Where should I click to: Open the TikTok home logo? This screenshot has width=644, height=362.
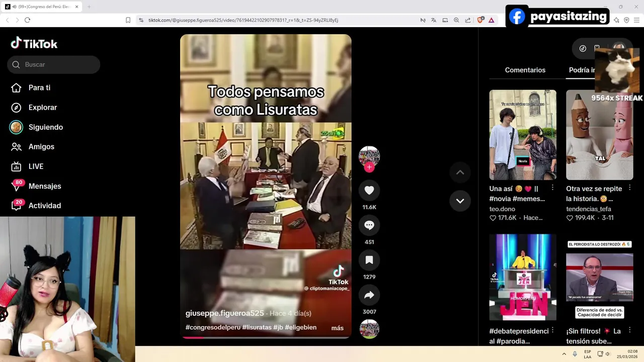click(x=34, y=43)
